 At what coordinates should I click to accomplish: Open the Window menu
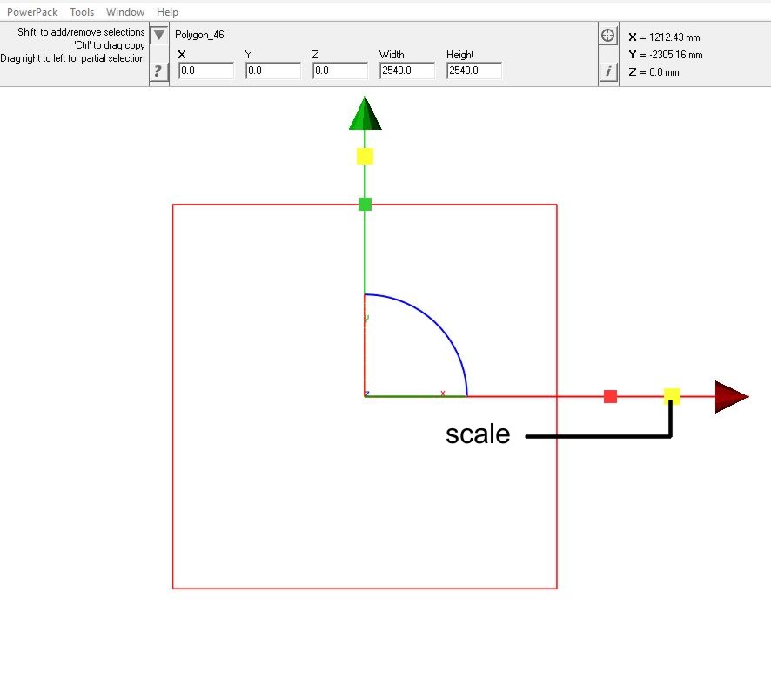coord(125,12)
